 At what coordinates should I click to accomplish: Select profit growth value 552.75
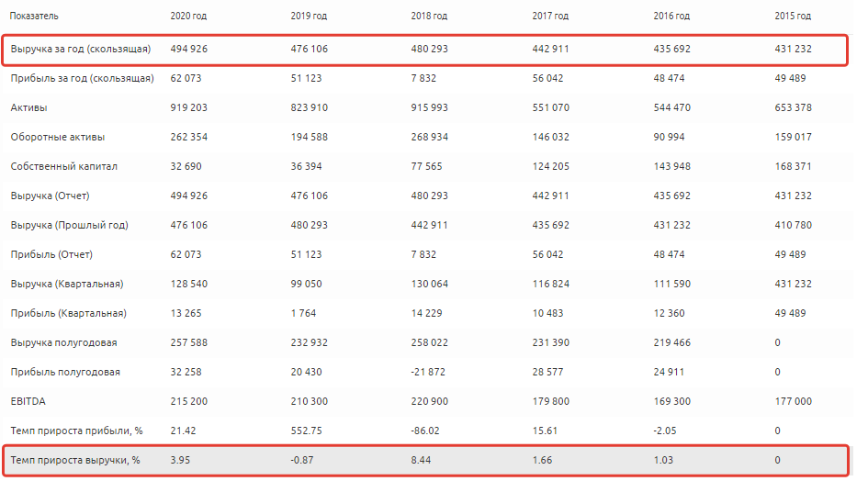pyautogui.click(x=308, y=431)
